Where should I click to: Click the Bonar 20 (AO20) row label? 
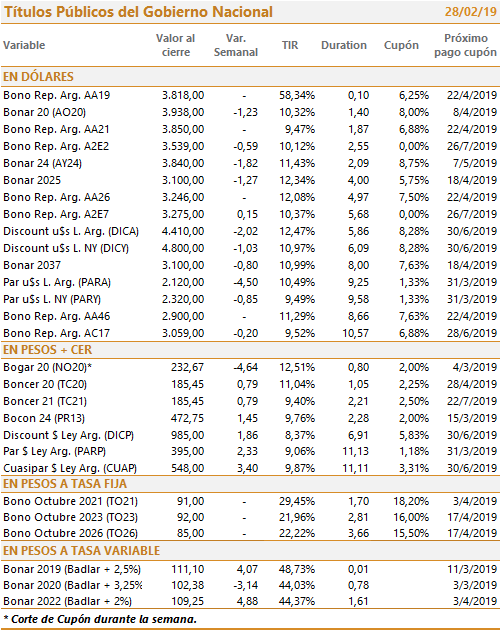[x=45, y=112]
